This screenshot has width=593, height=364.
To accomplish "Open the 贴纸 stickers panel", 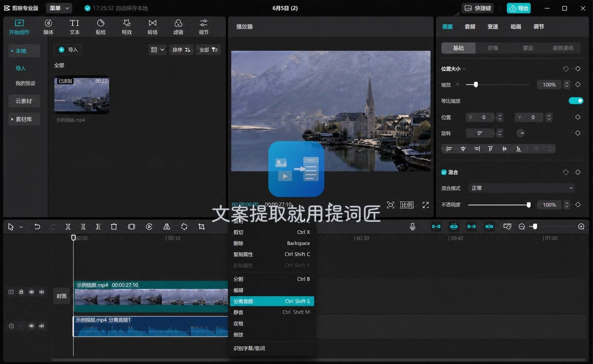I will [x=100, y=27].
